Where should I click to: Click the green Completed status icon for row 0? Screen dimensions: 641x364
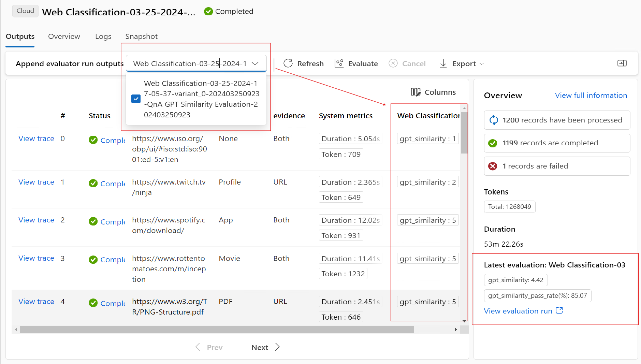click(93, 140)
